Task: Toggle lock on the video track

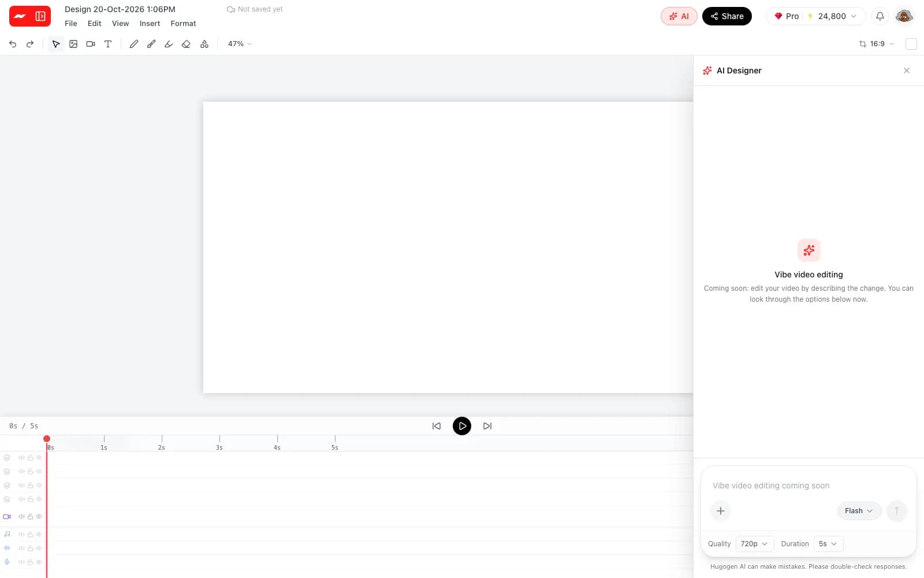Action: pyautogui.click(x=30, y=517)
